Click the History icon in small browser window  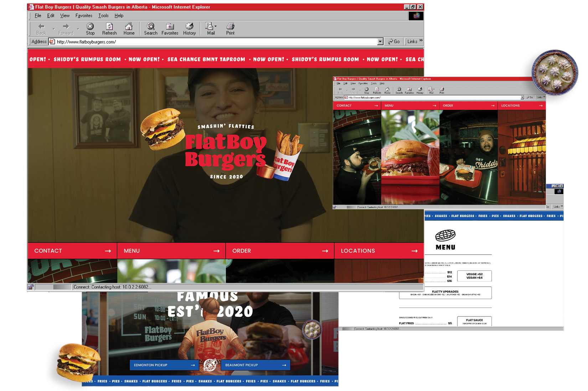pyautogui.click(x=420, y=91)
